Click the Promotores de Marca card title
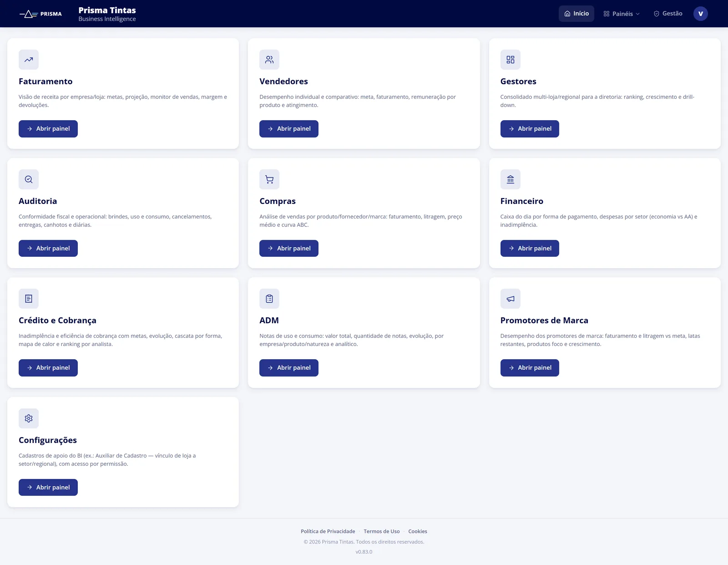Screen dimensions: 728x565 544,321
